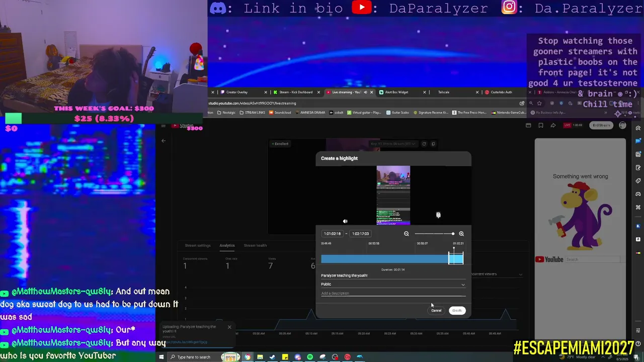This screenshot has height=362, width=644.
Task: Open the Public visibility dropdown
Action: (x=393, y=284)
